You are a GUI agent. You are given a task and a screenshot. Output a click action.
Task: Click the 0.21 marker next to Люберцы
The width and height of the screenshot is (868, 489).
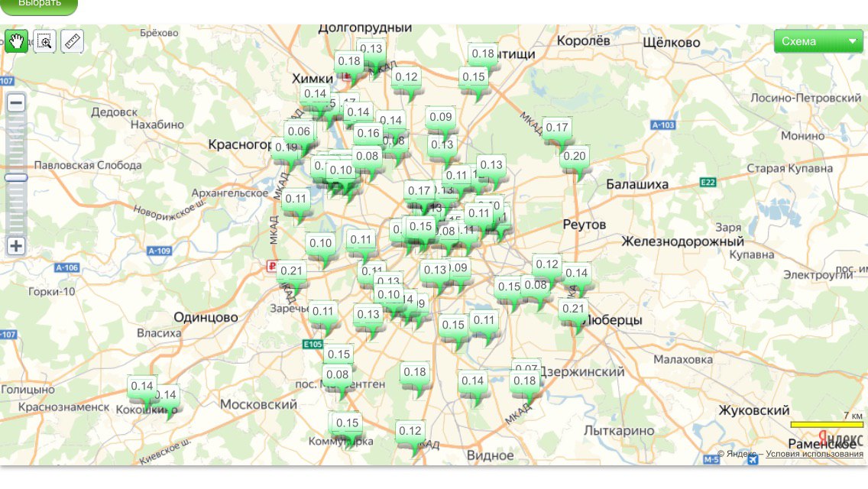[573, 309]
